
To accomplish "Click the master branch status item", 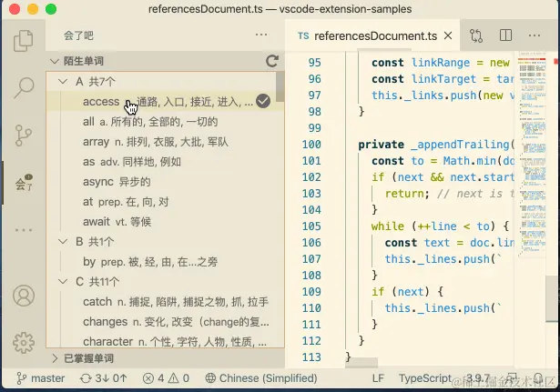I will click(40, 378).
